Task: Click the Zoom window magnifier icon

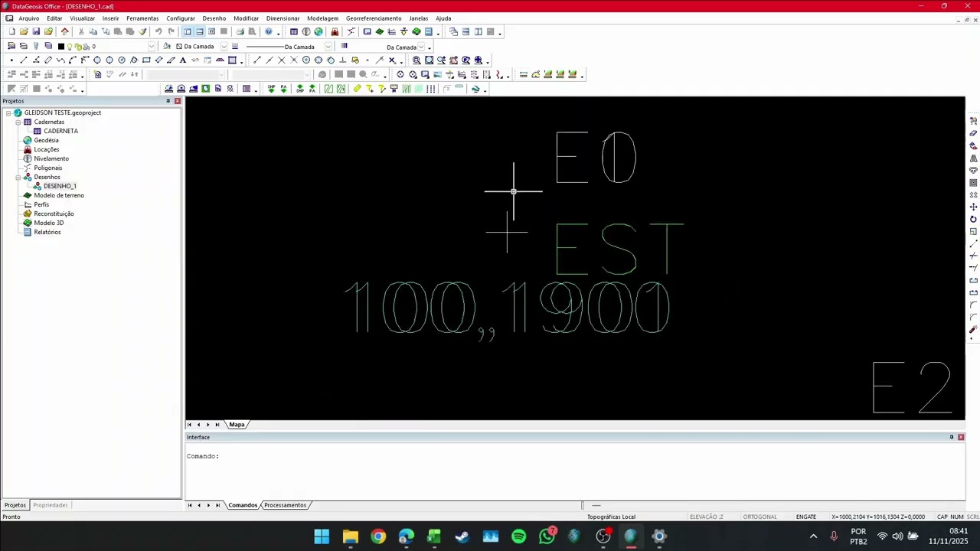Action: [x=416, y=60]
